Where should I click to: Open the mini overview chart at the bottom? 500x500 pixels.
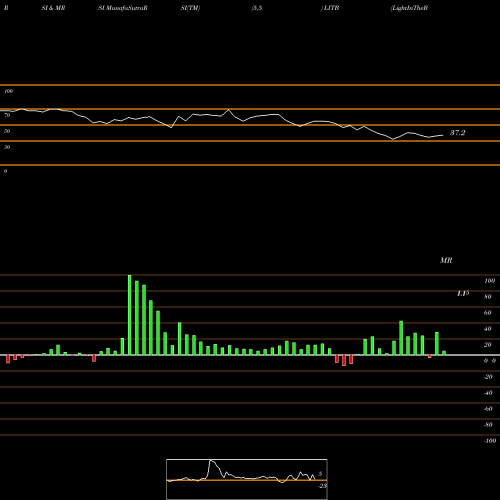coord(247,479)
